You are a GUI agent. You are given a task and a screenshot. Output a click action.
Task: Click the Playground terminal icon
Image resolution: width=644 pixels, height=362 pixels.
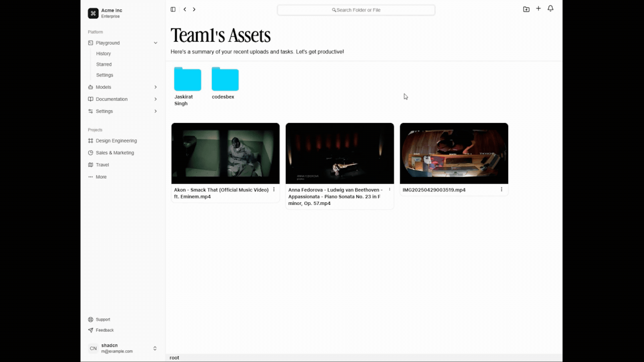91,43
